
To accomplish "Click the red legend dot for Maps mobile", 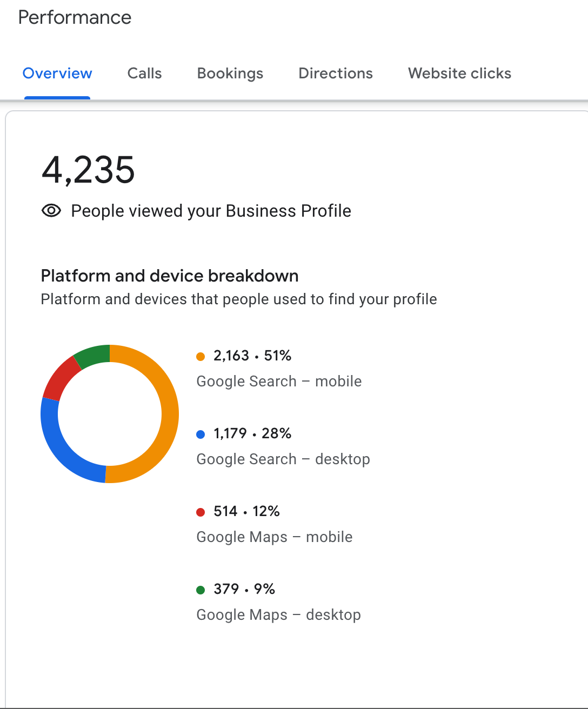I will [201, 512].
